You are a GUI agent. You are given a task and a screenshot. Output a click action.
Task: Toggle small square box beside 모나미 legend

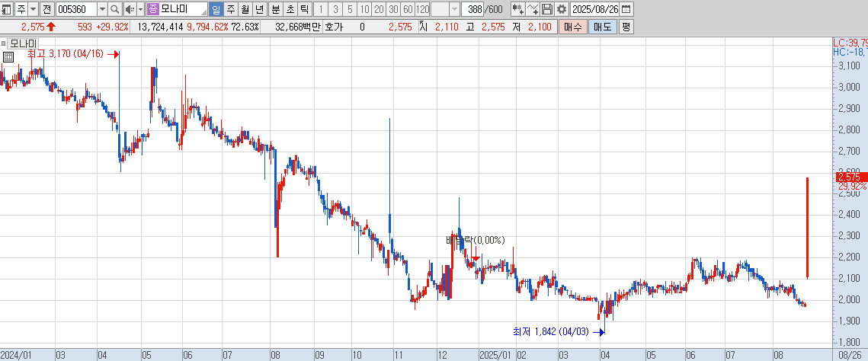click(3, 43)
